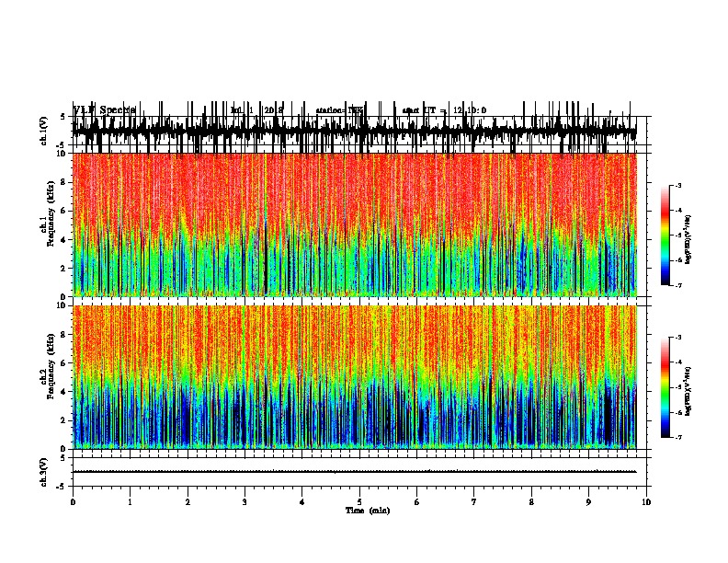This screenshot has width=728, height=563.
Task: Click the "10" kHz tick on ch.1 frequency axis
Action: pos(62,154)
